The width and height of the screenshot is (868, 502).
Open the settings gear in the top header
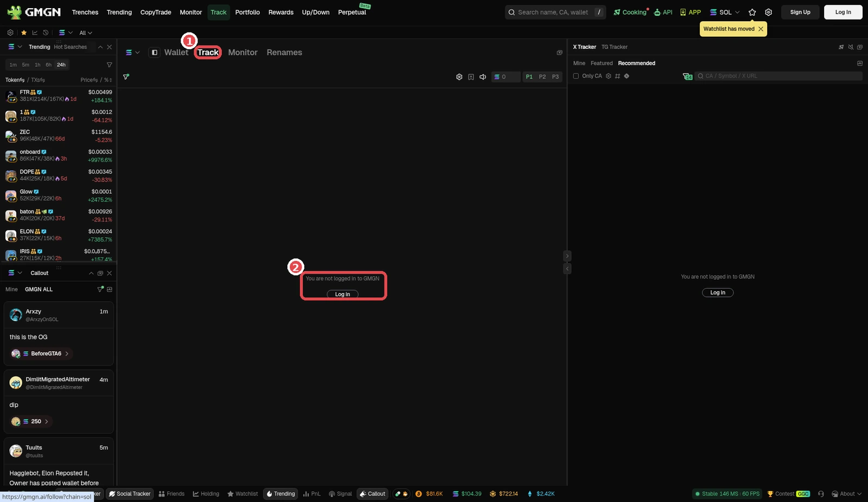click(768, 12)
